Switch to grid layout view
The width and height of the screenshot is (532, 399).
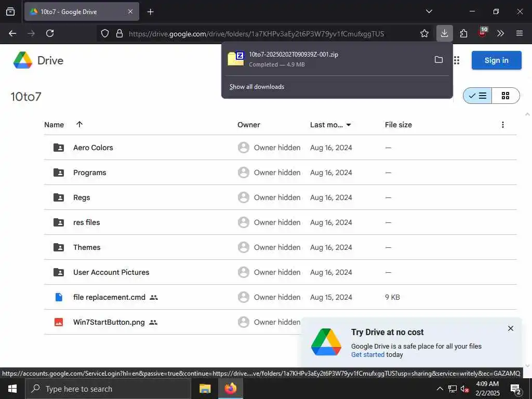point(506,96)
